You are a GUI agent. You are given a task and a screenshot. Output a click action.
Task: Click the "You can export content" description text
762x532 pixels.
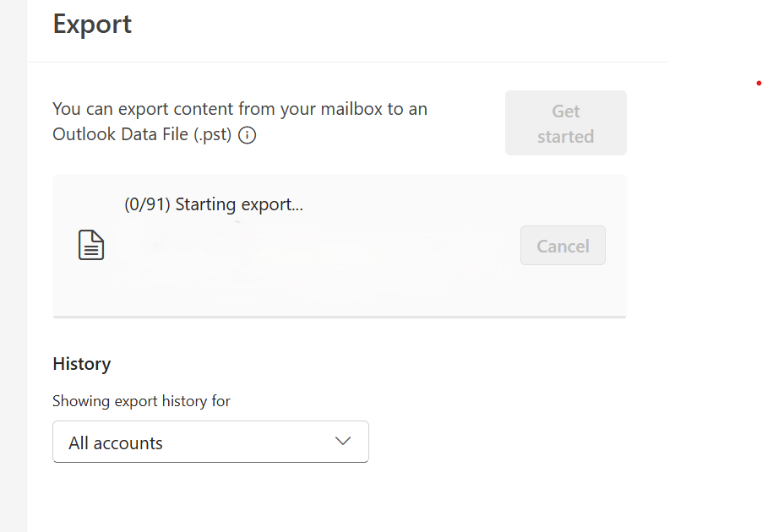pos(240,109)
